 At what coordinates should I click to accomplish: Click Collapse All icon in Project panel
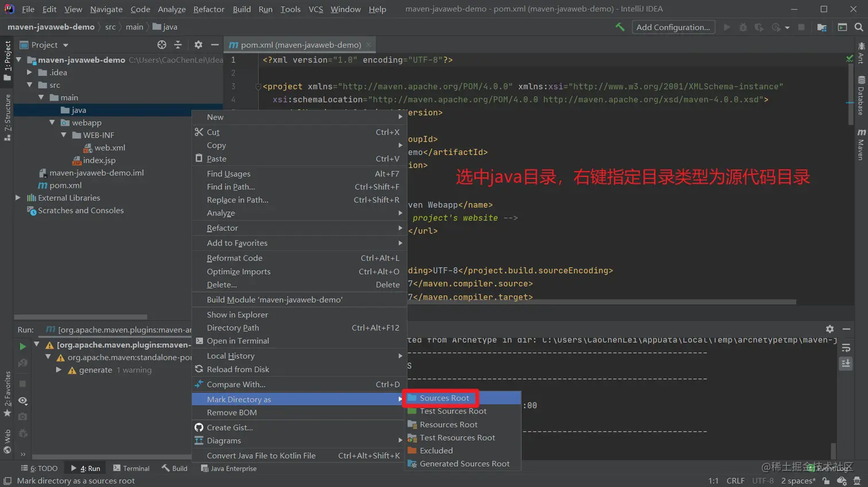pyautogui.click(x=178, y=45)
